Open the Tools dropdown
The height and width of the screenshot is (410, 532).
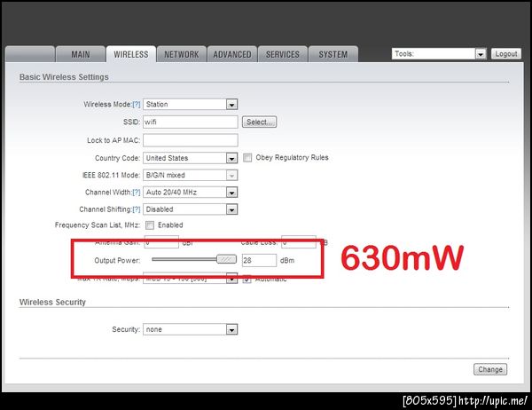tap(440, 53)
